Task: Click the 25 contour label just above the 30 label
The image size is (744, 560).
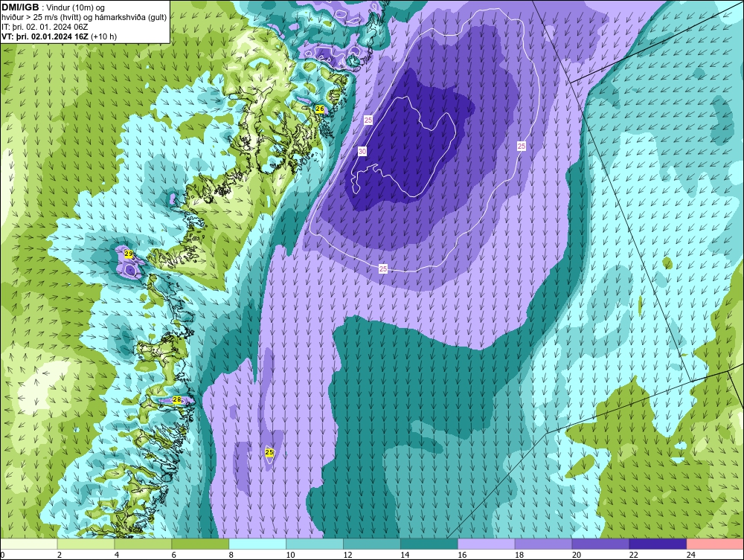Action: pos(368,120)
